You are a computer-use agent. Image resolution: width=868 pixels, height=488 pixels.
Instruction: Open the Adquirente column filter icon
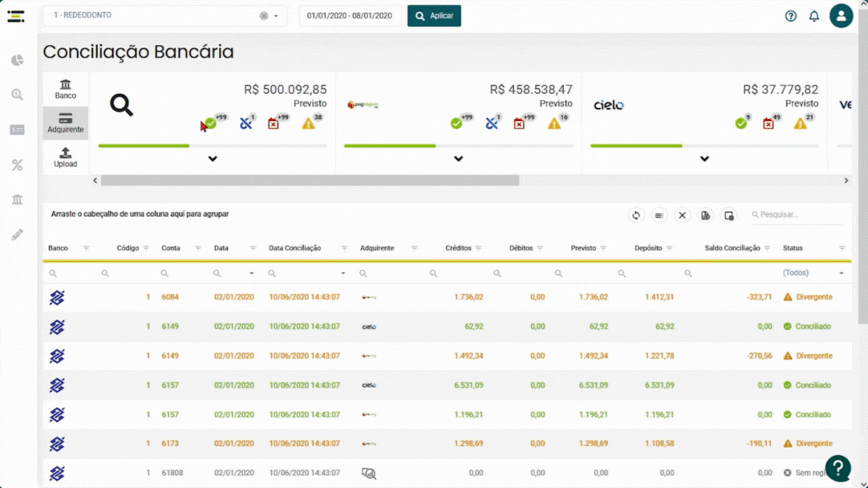click(x=414, y=248)
